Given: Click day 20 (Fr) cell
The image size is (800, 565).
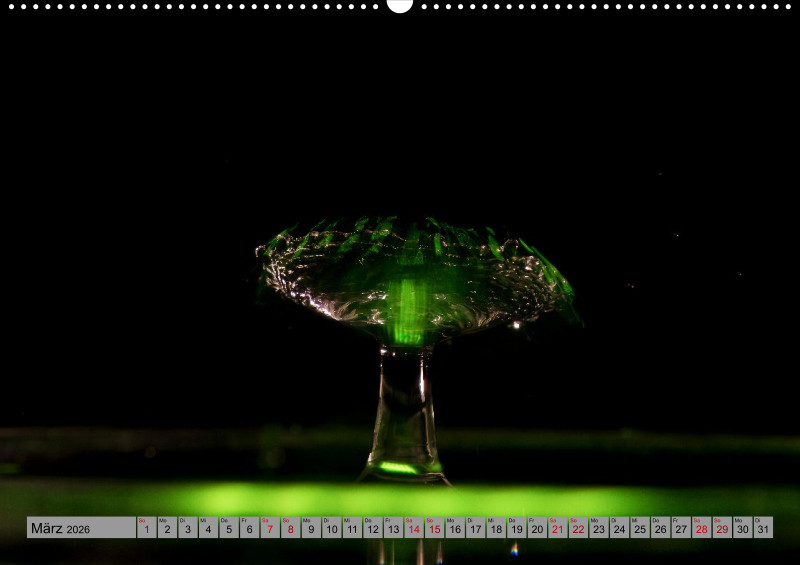Looking at the screenshot, I should click(537, 528).
